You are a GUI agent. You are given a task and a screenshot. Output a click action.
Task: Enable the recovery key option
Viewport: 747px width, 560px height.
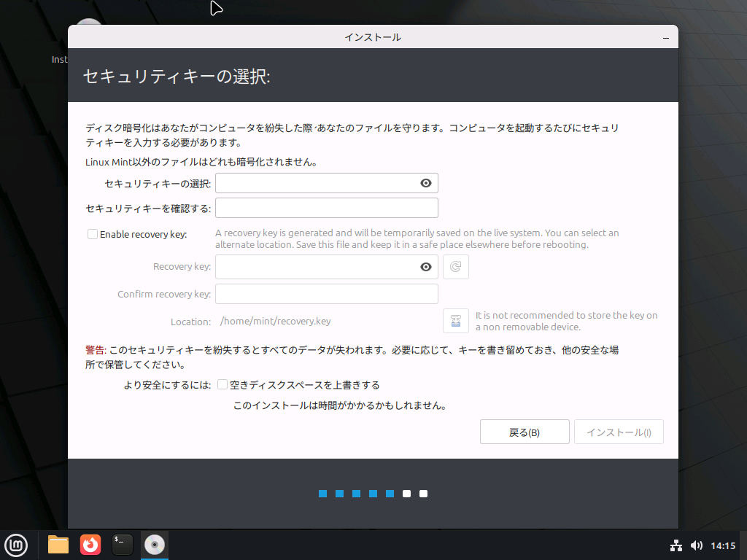coord(93,234)
